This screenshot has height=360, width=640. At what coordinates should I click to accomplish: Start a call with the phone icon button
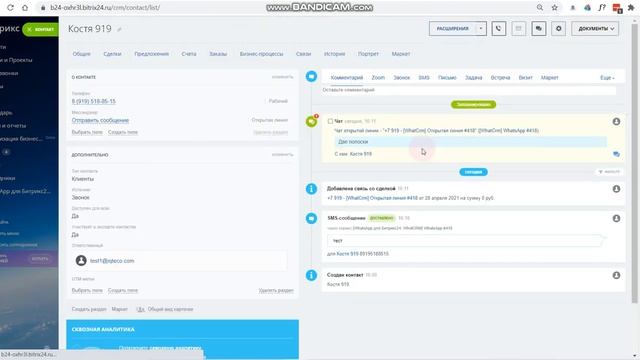pos(498,29)
